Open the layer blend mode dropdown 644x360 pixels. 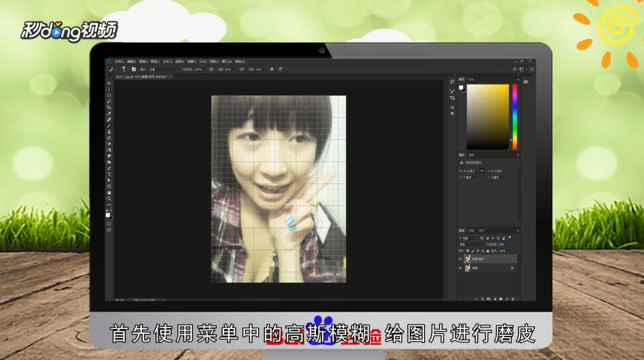471,244
